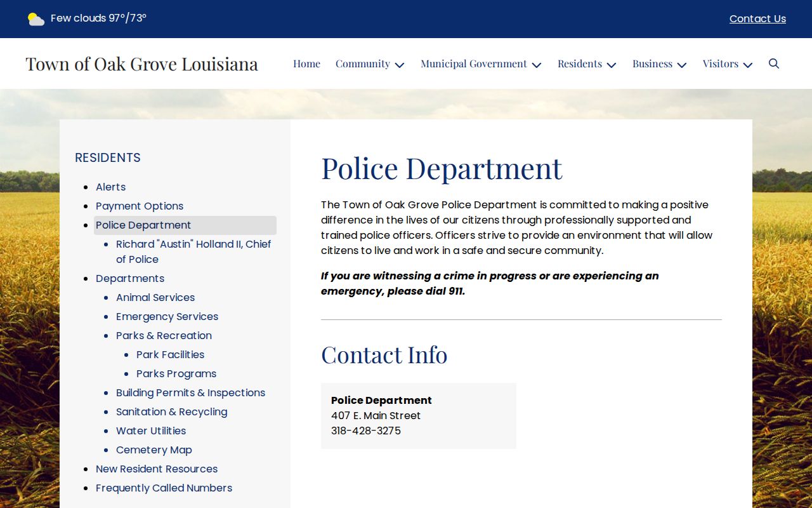This screenshot has height=508, width=812.
Task: Click the search magnifier icon
Action: pyautogui.click(x=774, y=63)
